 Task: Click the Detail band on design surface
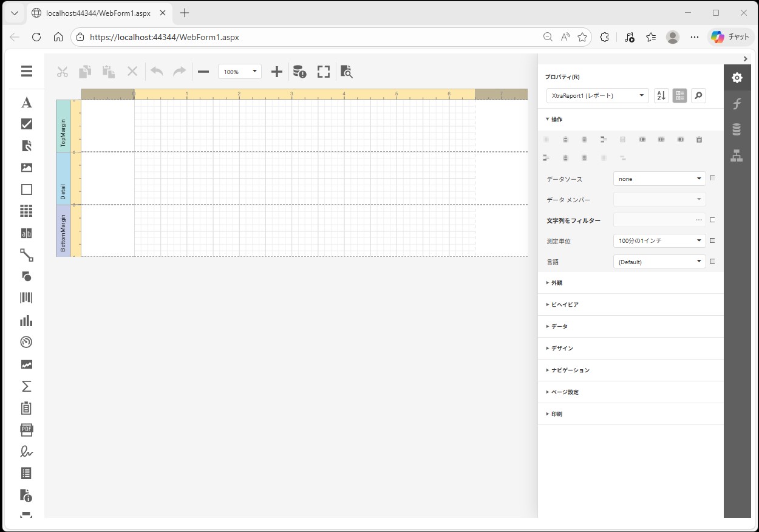[x=304, y=178]
